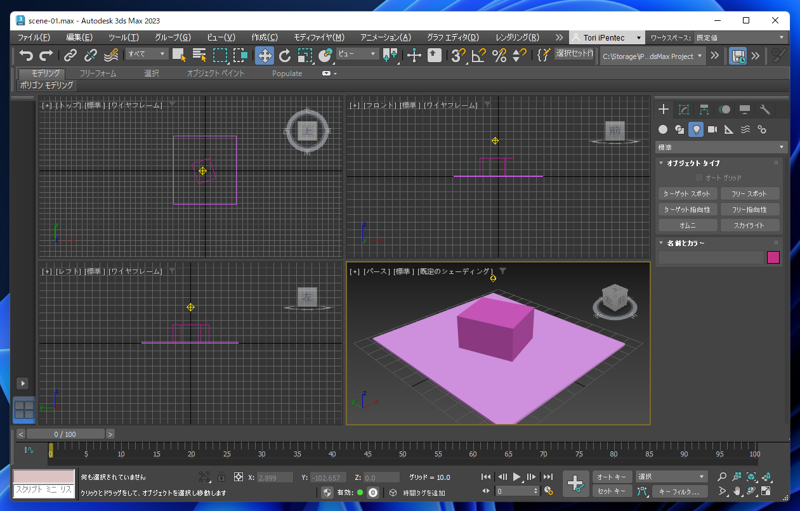Click the スカイライト light button

tap(749, 226)
